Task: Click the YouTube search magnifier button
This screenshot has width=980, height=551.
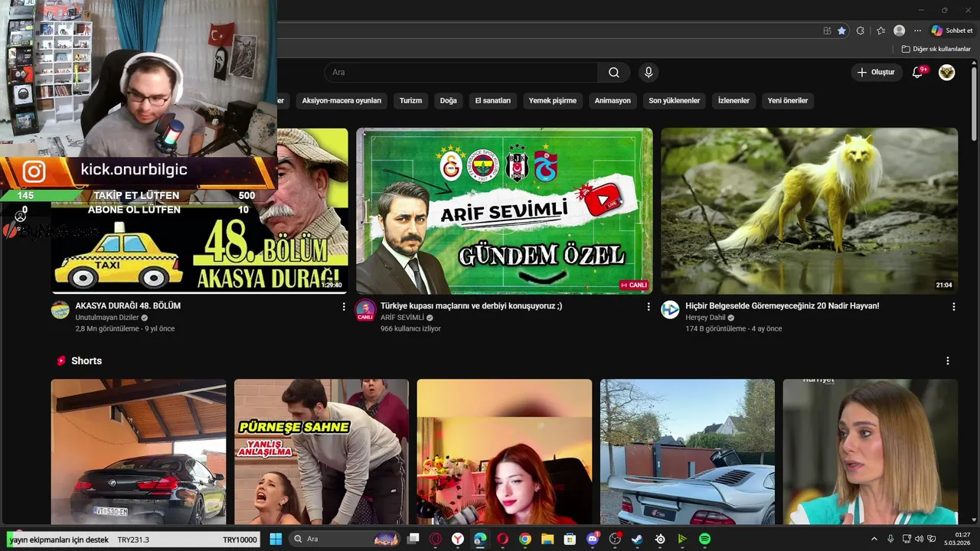Action: [x=614, y=73]
